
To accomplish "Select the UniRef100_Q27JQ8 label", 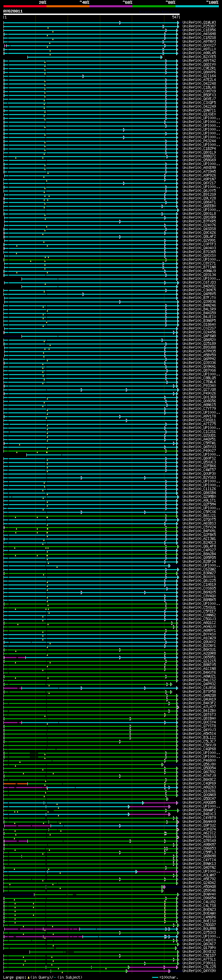I will (x=199, y=390).
